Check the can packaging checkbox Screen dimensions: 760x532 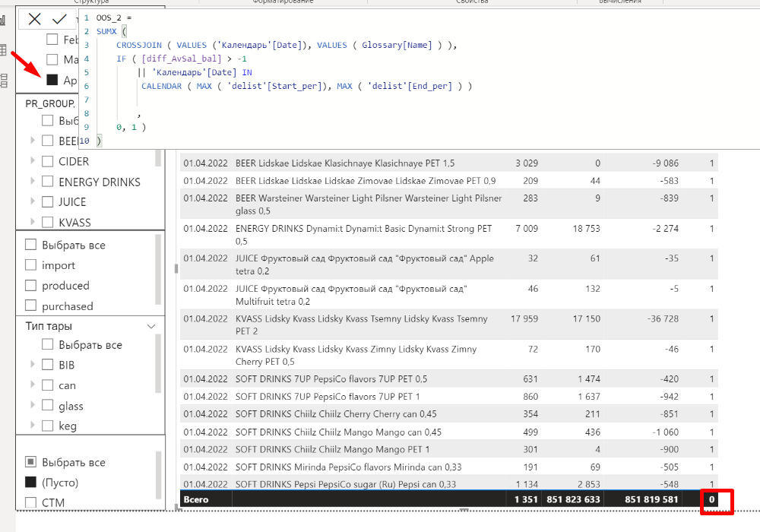pyautogui.click(x=47, y=385)
